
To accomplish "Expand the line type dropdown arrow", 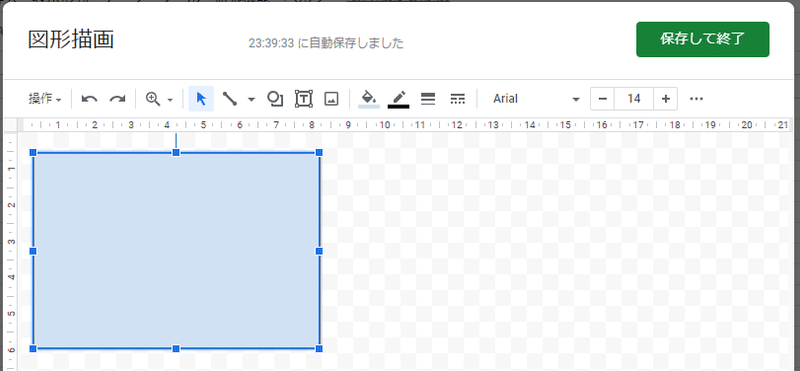I will tap(251, 100).
